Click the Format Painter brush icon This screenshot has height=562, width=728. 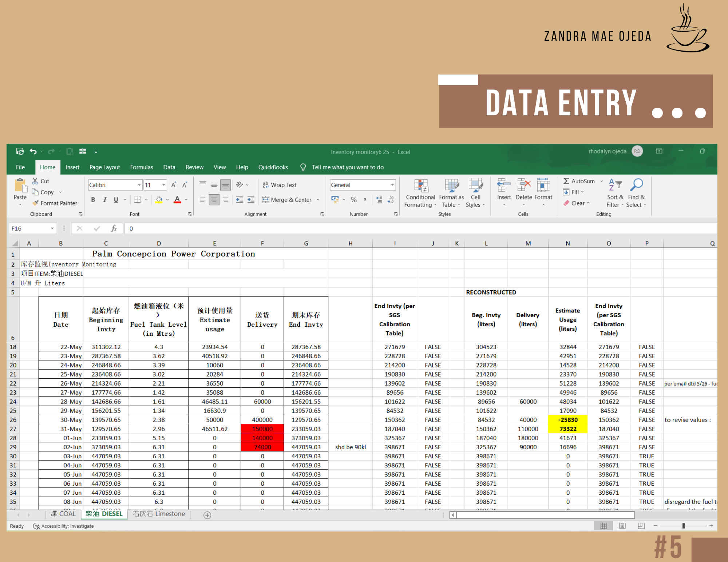pyautogui.click(x=36, y=203)
